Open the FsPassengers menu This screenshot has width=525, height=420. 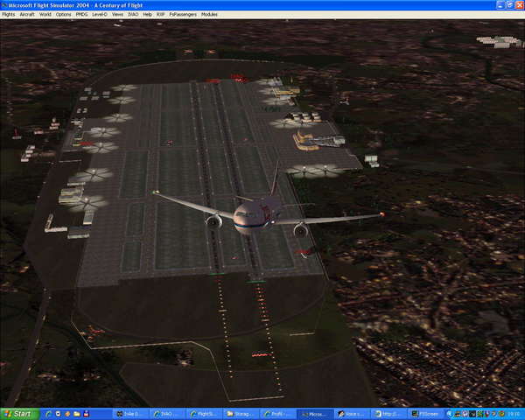click(x=183, y=14)
